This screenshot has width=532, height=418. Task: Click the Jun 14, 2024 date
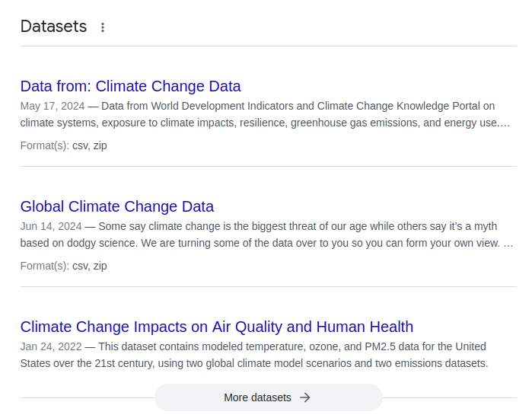pyautogui.click(x=50, y=226)
